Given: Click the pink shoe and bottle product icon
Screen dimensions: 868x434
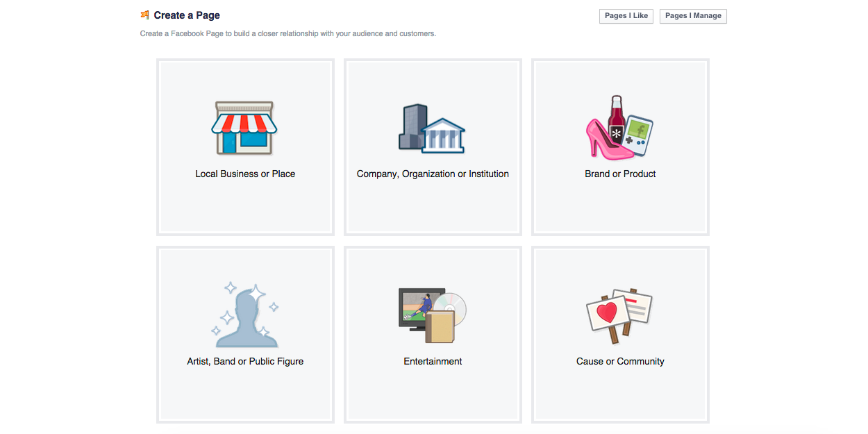Looking at the screenshot, I should [619, 128].
